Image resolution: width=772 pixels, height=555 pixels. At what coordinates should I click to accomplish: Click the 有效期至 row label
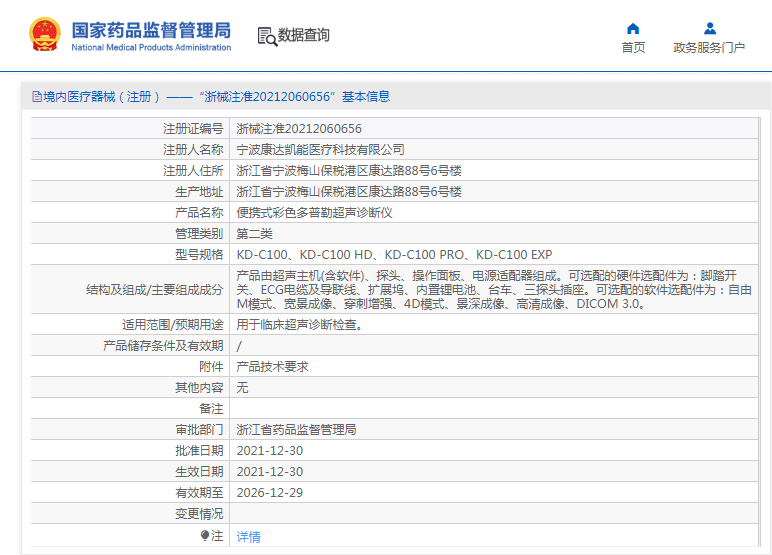click(x=199, y=492)
